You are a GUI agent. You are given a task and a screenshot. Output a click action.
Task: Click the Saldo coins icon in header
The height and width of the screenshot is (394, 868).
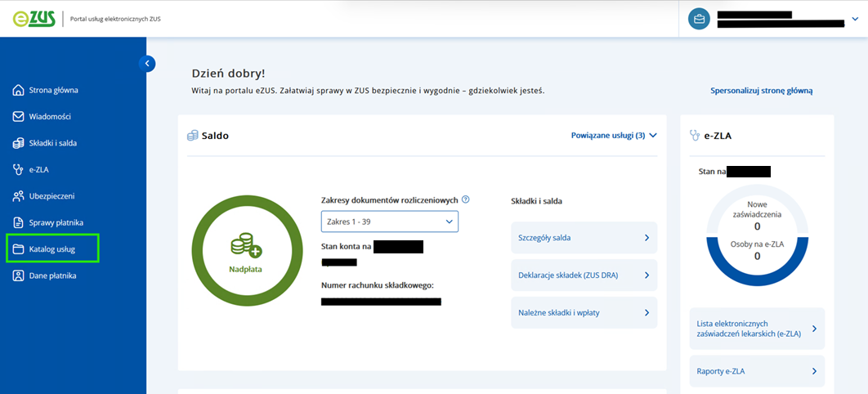coord(193,136)
